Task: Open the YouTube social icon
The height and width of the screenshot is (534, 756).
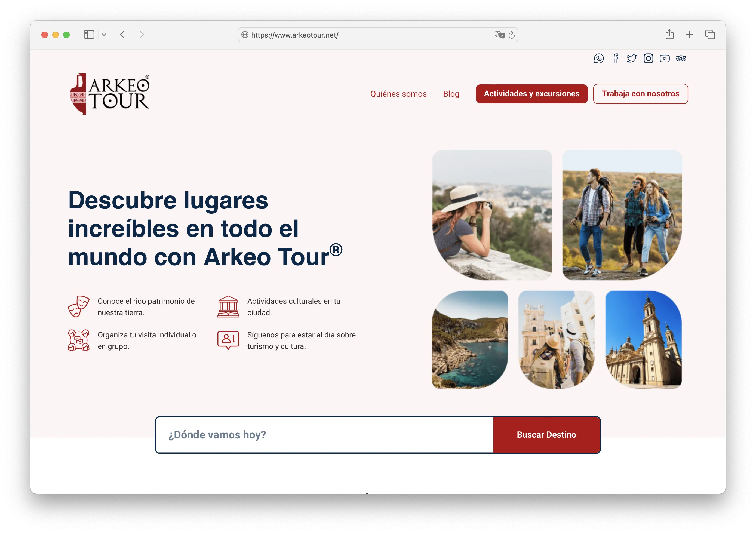Action: 665,58
